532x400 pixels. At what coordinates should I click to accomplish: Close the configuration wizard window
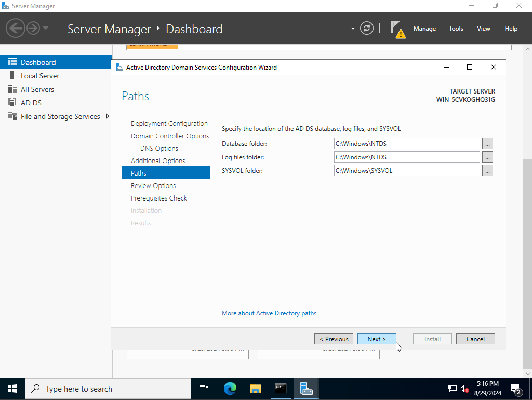pos(494,67)
